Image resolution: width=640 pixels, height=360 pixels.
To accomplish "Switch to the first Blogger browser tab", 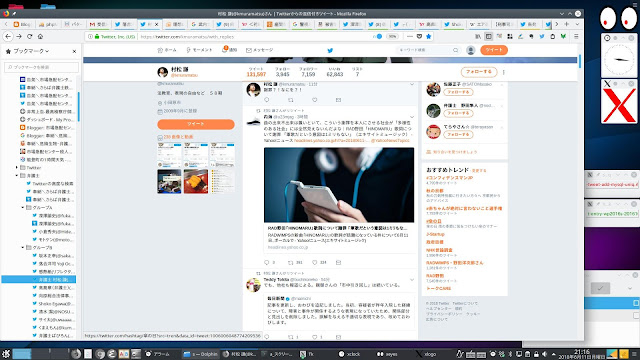I will 22,24.
